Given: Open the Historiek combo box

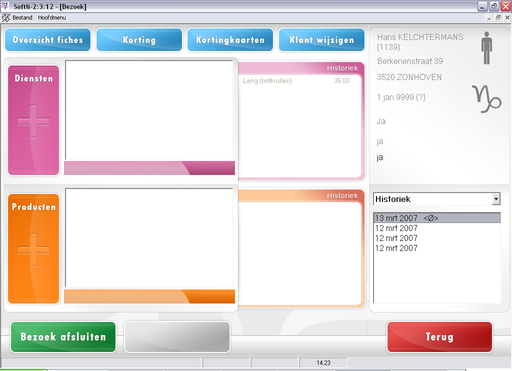Looking at the screenshot, I should coord(437,199).
